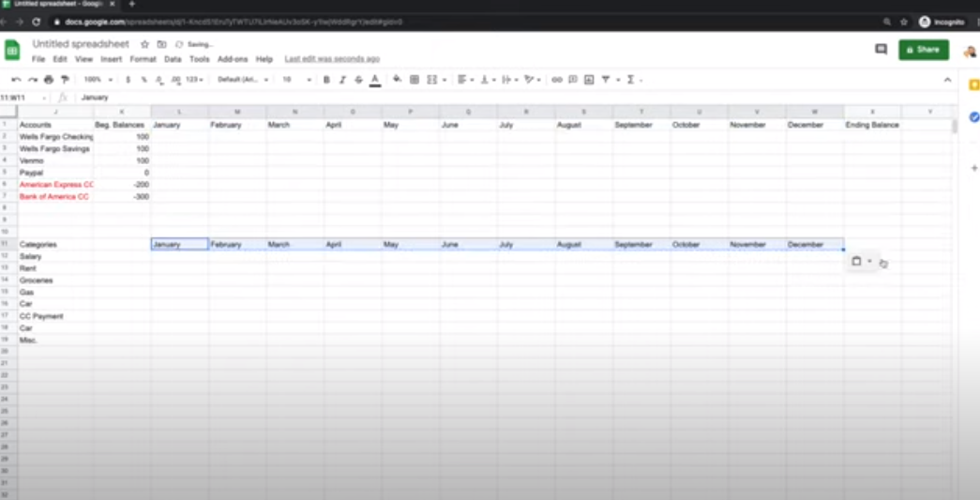Open the Insert menu
This screenshot has width=980, height=500.
tap(112, 59)
